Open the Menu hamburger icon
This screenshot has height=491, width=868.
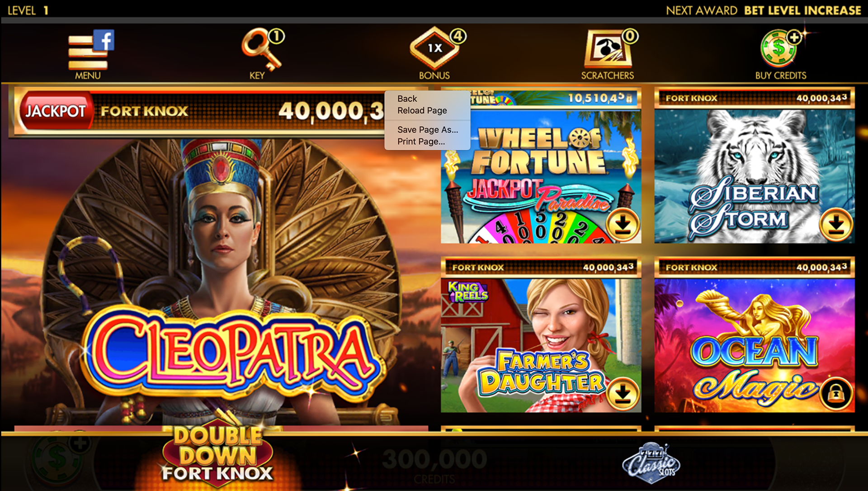click(x=88, y=53)
